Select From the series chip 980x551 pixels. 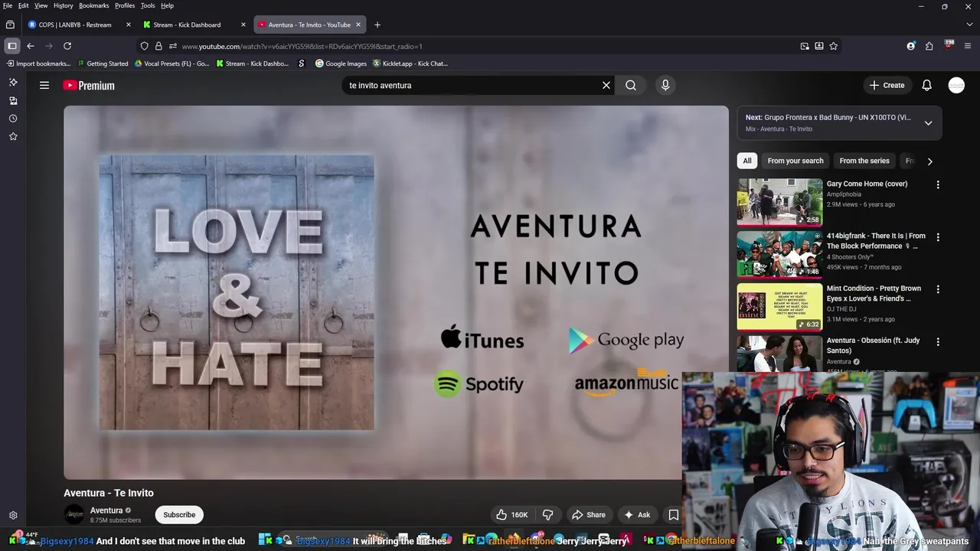click(864, 161)
